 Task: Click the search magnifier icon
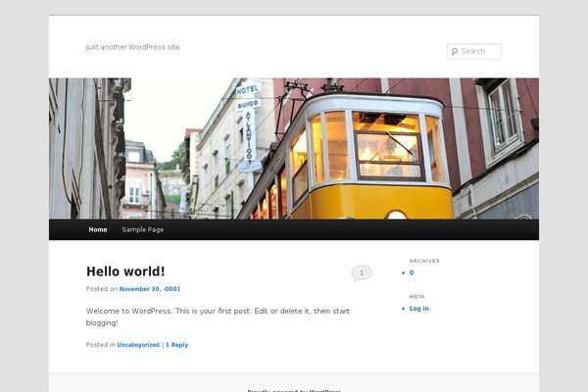pos(454,51)
